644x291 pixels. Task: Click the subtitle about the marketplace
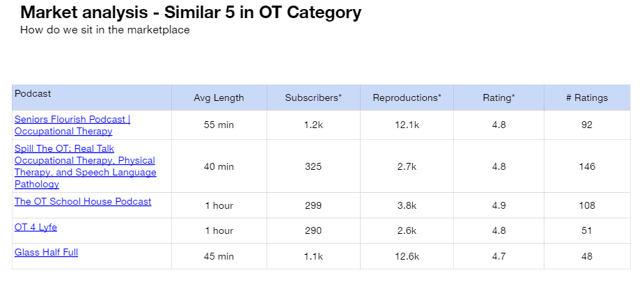pyautogui.click(x=105, y=30)
